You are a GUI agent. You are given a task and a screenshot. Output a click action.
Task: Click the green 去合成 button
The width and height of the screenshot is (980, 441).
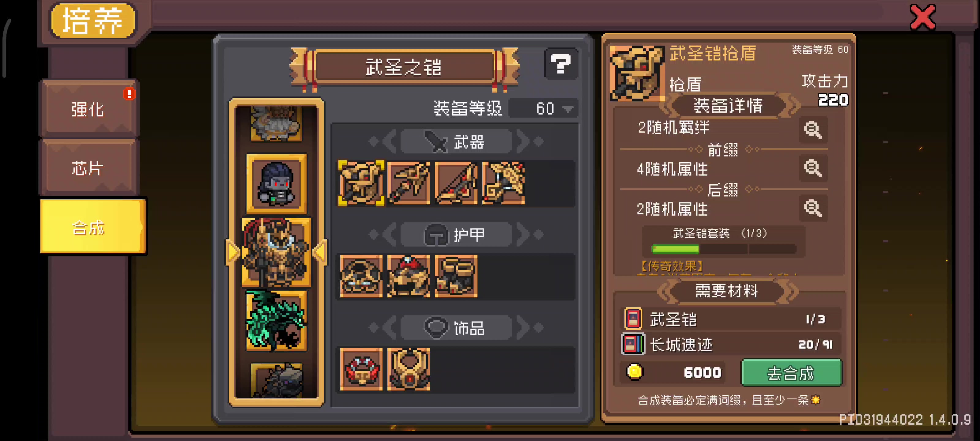pos(791,372)
